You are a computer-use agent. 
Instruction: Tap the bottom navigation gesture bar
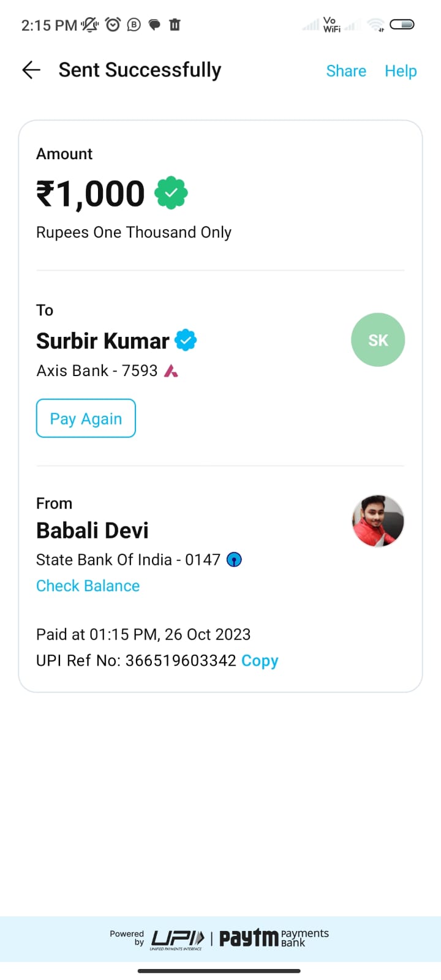tap(219, 971)
